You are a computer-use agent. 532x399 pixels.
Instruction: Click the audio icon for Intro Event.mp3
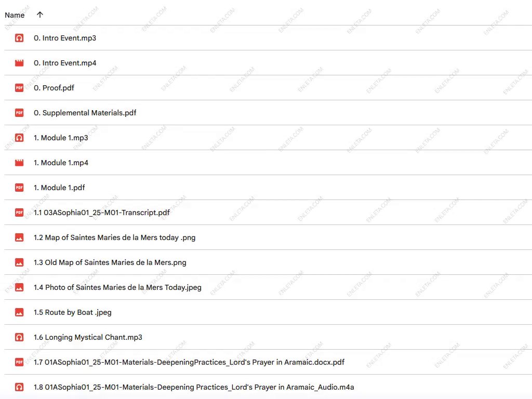click(x=19, y=38)
